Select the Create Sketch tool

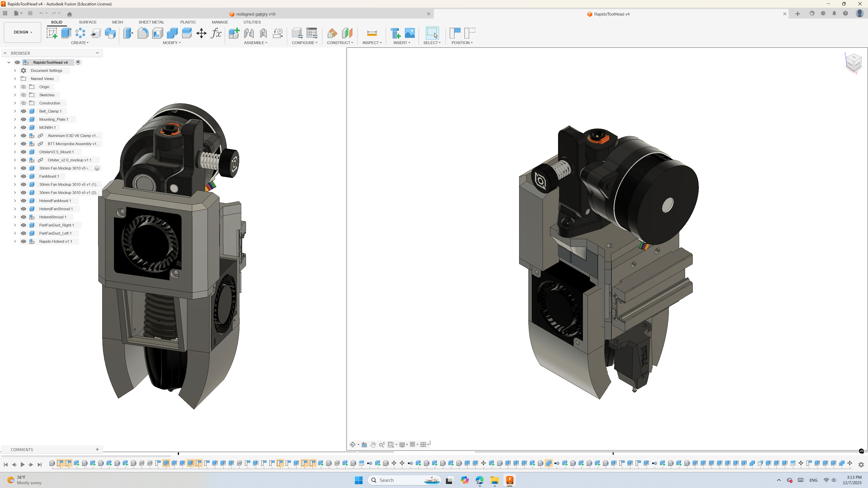(52, 33)
